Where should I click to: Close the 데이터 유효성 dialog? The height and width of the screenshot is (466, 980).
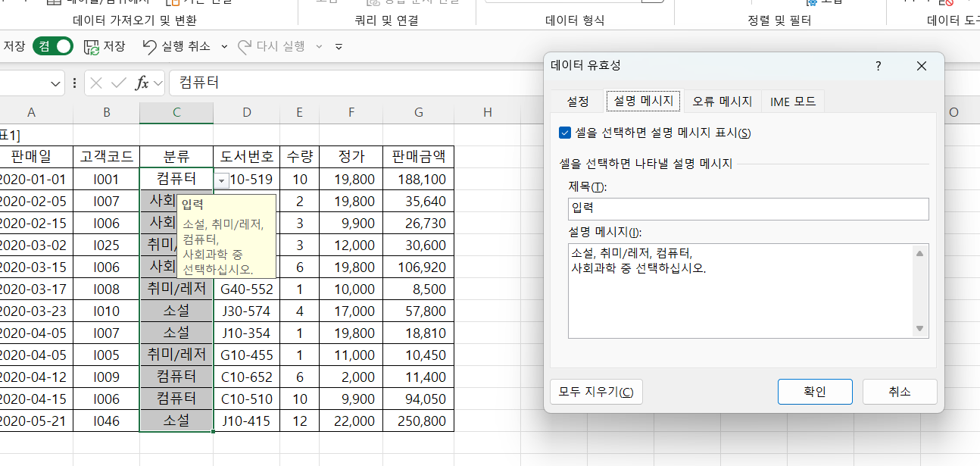pyautogui.click(x=921, y=66)
